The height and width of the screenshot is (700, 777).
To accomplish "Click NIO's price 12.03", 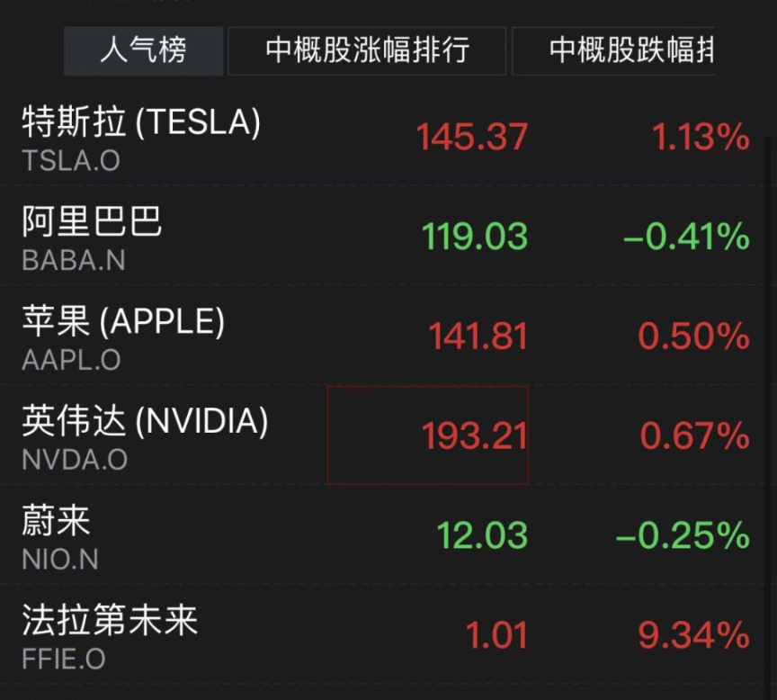I will (x=482, y=535).
